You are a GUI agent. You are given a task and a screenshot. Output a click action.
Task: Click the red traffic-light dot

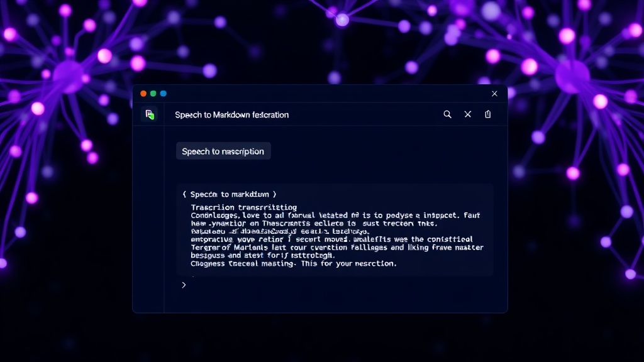coord(143,94)
